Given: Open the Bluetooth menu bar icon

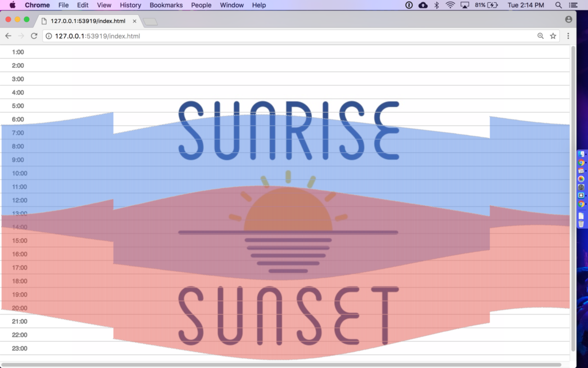Looking at the screenshot, I should click(436, 5).
